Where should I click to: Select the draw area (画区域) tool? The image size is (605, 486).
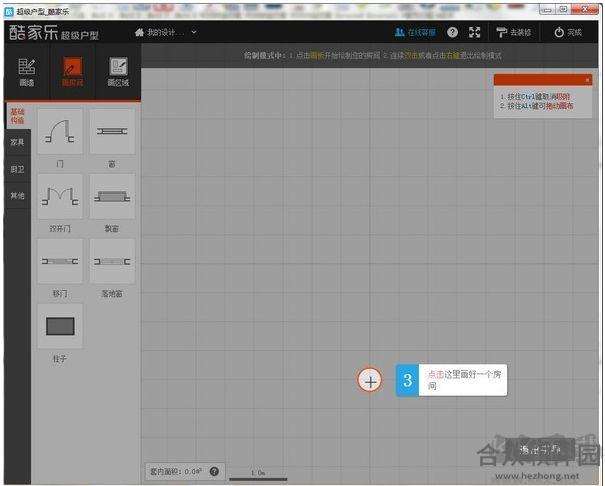click(118, 72)
